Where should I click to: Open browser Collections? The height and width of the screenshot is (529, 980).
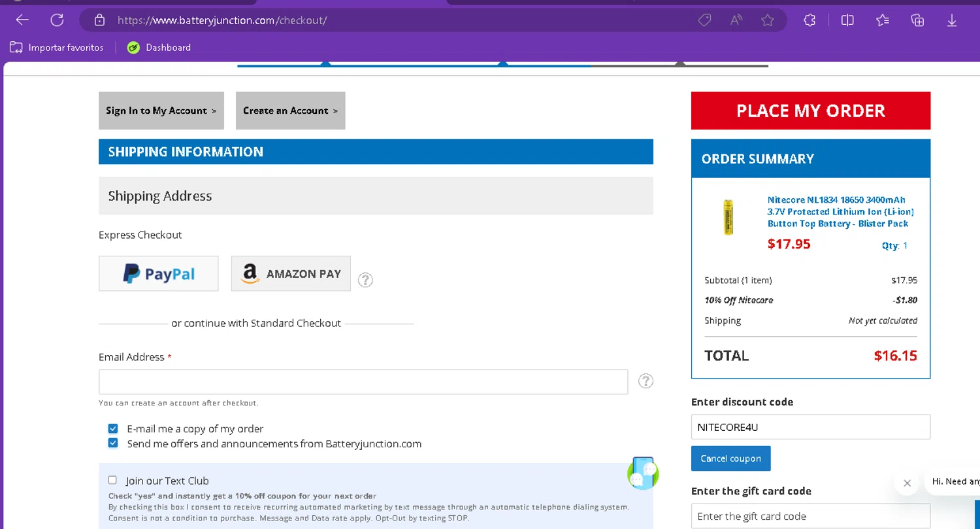917,20
